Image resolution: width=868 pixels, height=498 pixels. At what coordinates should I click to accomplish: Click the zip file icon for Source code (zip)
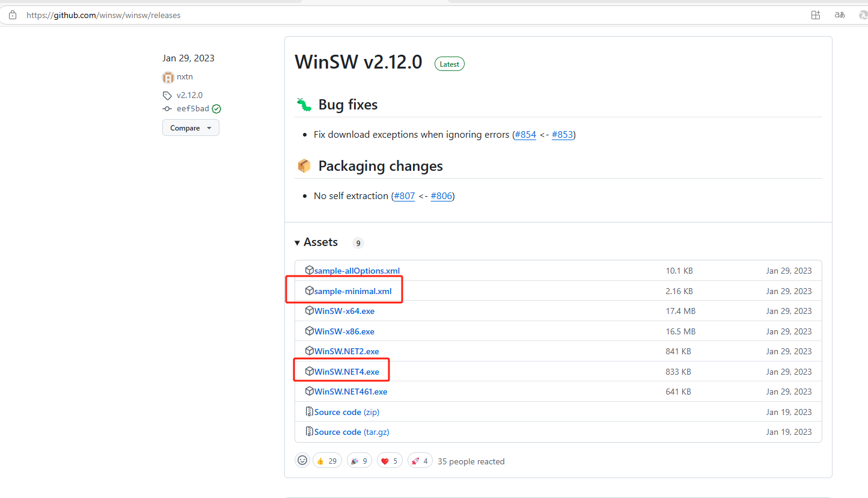310,412
